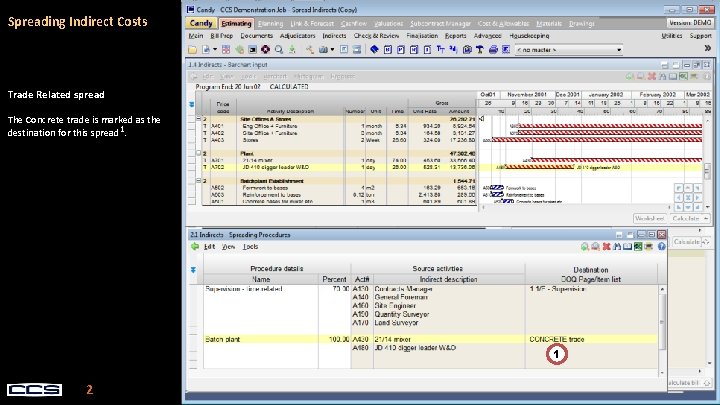The width and height of the screenshot is (720, 405).
Task: Click the Subcontract Manager tab
Action: (440, 23)
